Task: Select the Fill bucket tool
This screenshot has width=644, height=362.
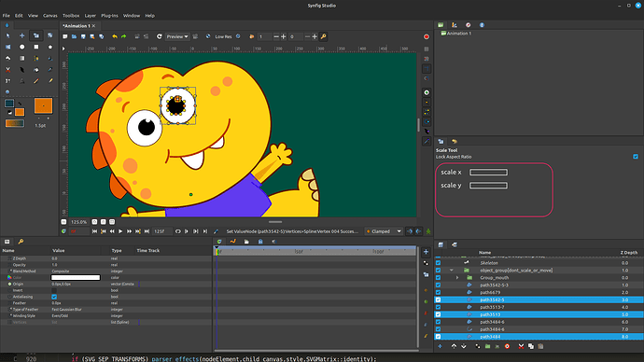Action: click(36, 70)
